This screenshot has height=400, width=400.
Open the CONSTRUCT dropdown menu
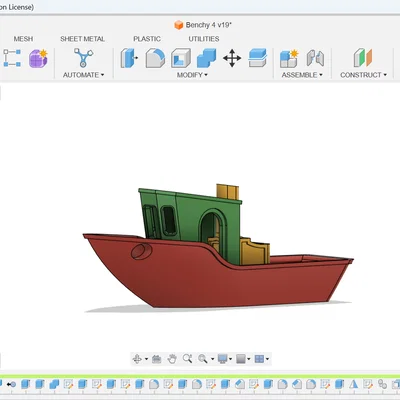(x=363, y=75)
